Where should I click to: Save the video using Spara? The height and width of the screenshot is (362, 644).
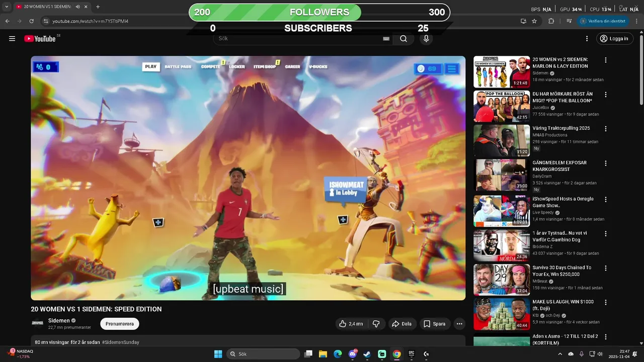[435, 324]
